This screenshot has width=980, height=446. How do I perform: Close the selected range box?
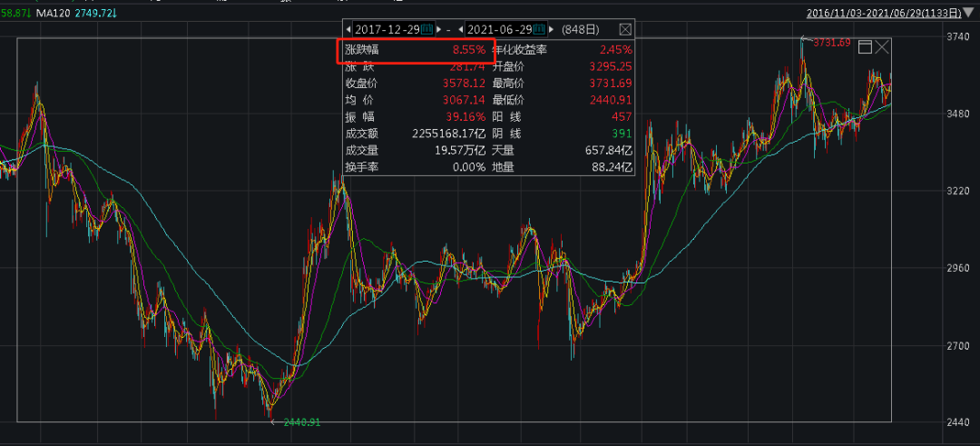click(x=882, y=46)
